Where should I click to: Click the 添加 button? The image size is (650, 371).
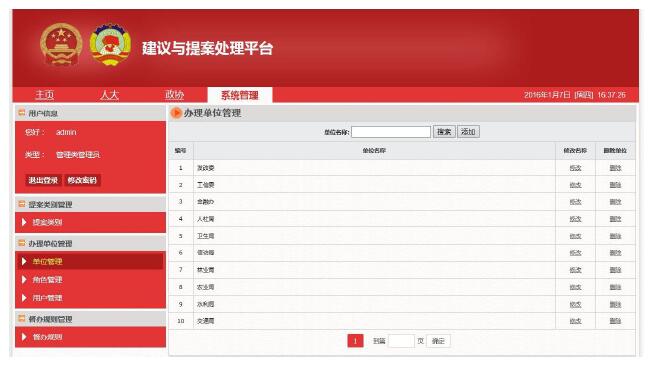(x=468, y=132)
